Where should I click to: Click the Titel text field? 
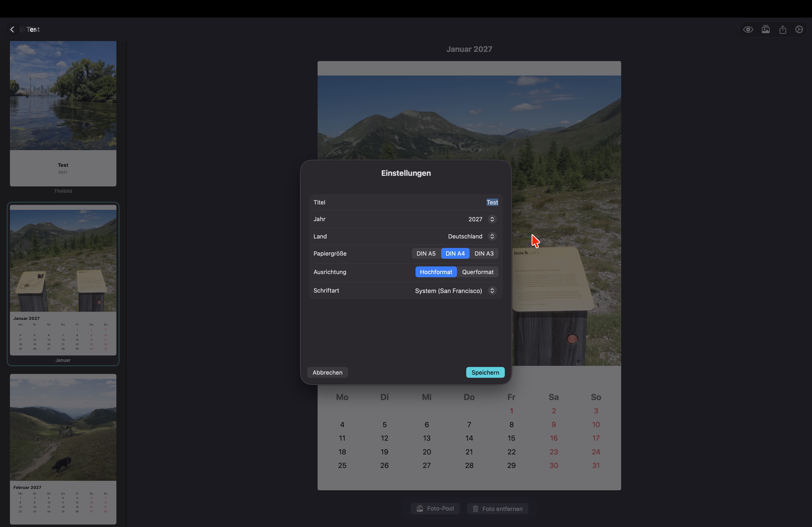point(492,202)
